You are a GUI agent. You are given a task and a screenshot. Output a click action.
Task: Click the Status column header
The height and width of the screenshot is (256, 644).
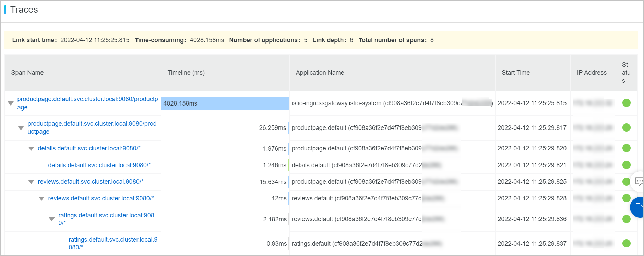point(626,73)
